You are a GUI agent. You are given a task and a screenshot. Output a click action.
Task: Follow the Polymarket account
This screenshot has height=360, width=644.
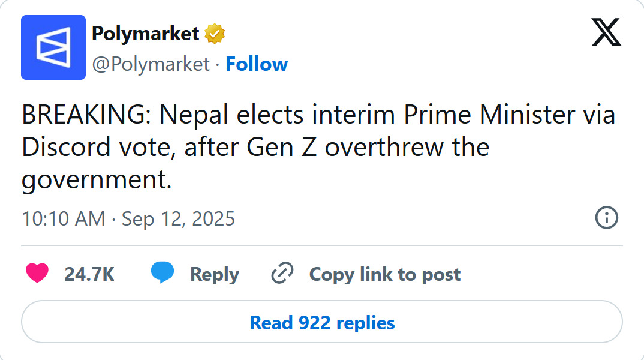click(257, 64)
